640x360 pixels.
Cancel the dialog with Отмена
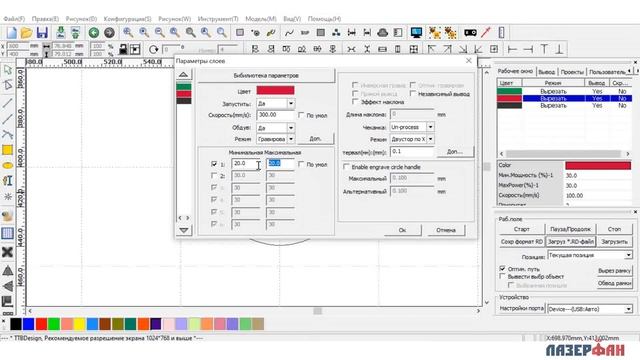[x=446, y=230]
